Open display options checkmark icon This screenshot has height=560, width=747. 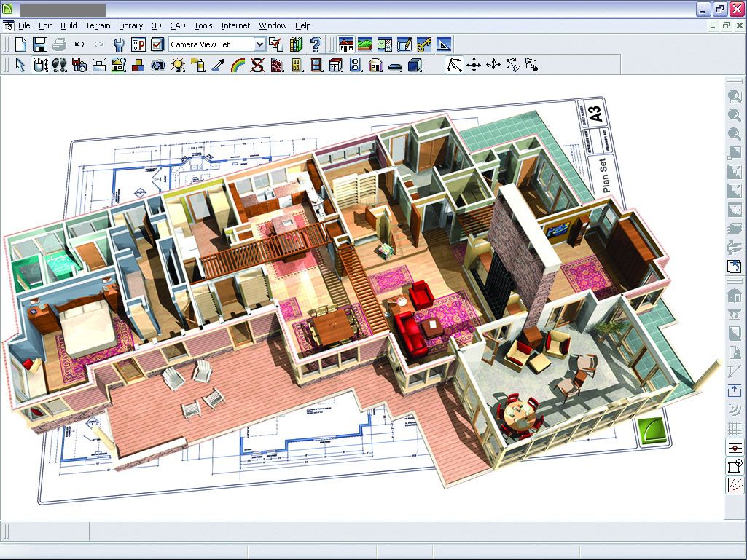click(x=157, y=44)
